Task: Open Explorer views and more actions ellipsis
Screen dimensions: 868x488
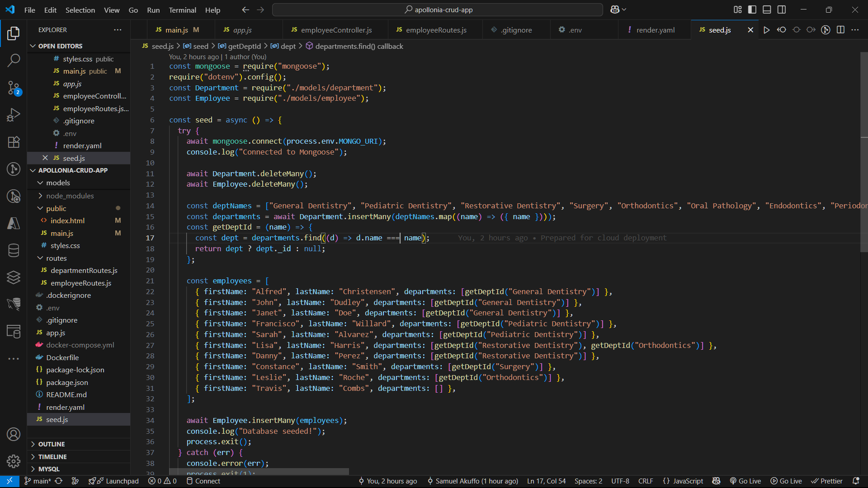Action: (118, 30)
